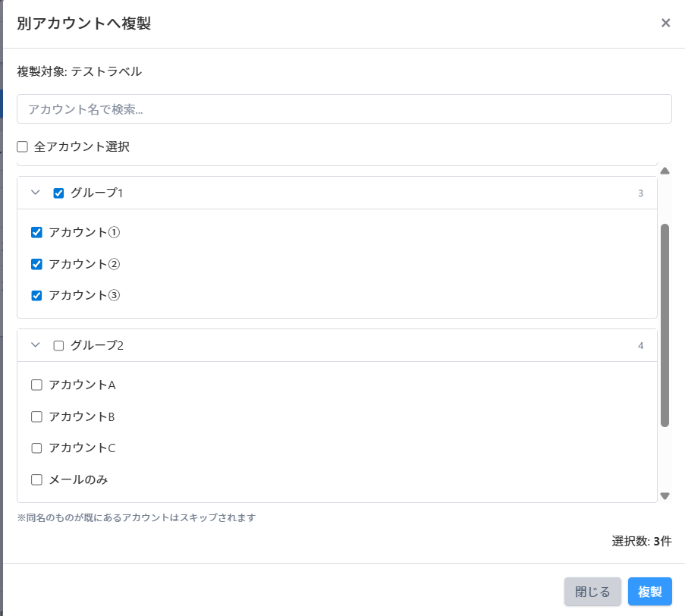This screenshot has height=616, width=685.
Task: Collapse the グループ1 chevron
Action: [x=35, y=193]
